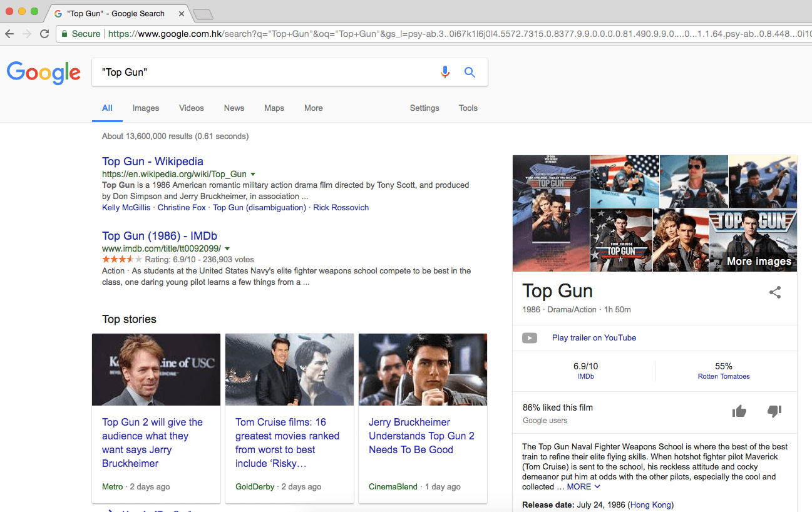The height and width of the screenshot is (512, 812).
Task: Go back using the browser back arrow
Action: tap(9, 34)
